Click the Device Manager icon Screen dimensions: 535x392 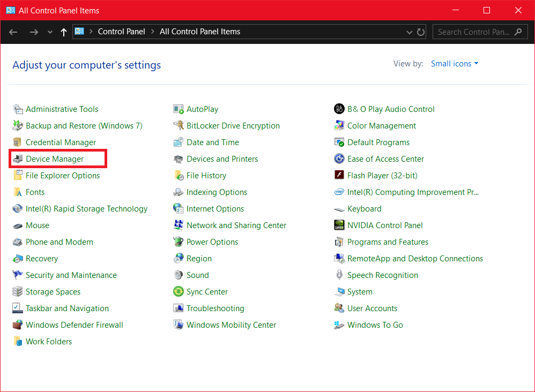coord(18,159)
